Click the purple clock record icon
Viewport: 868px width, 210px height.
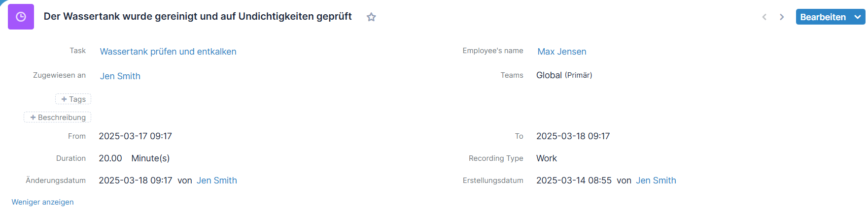pyautogui.click(x=21, y=17)
